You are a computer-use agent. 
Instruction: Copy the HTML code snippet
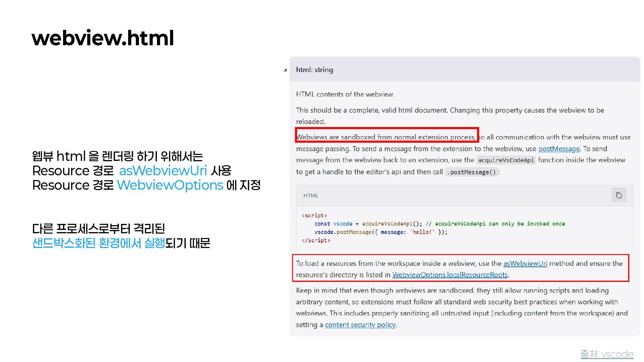[x=619, y=195]
